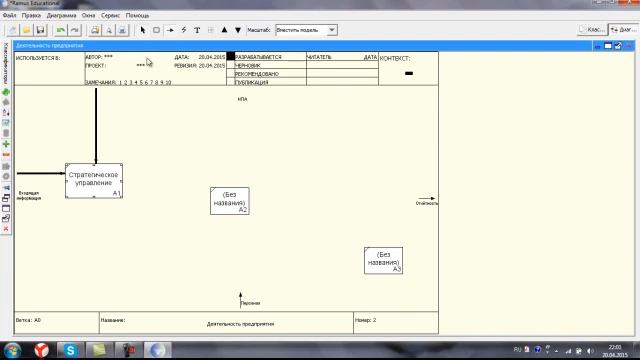Open the Файл menu
The image size is (640, 360).
click(x=9, y=15)
